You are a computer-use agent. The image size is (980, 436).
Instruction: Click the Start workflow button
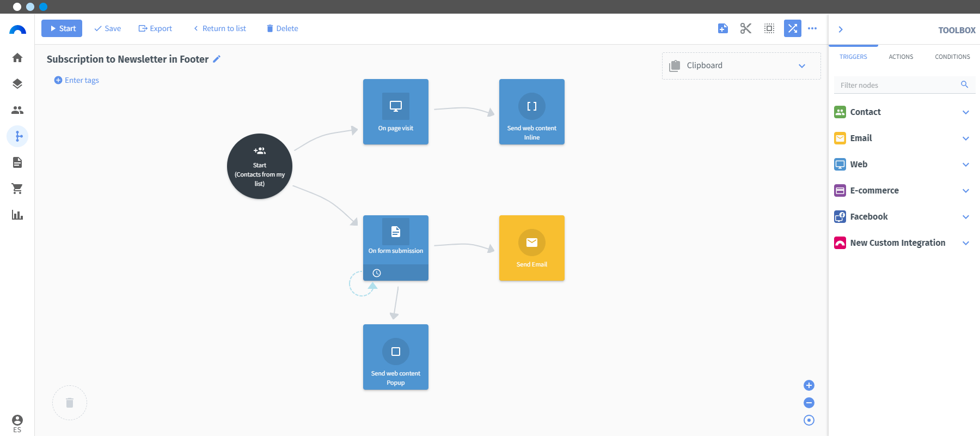pos(62,28)
